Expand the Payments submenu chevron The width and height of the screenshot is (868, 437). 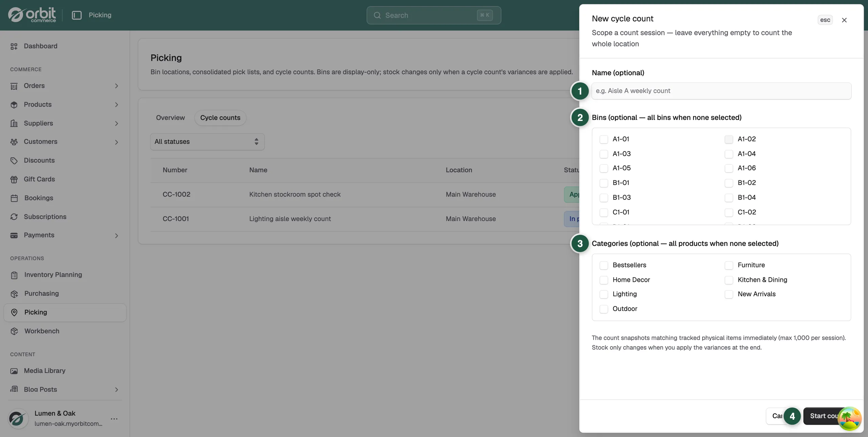(116, 235)
